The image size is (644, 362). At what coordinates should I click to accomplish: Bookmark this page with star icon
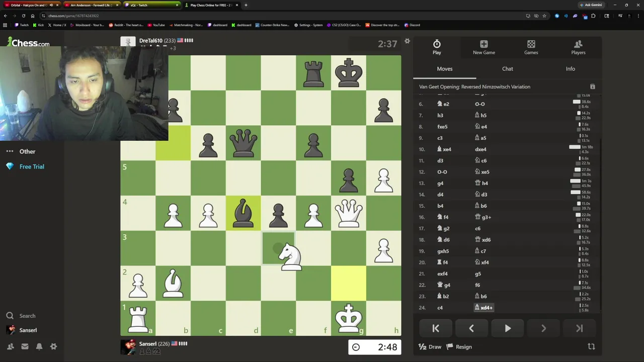tap(544, 16)
